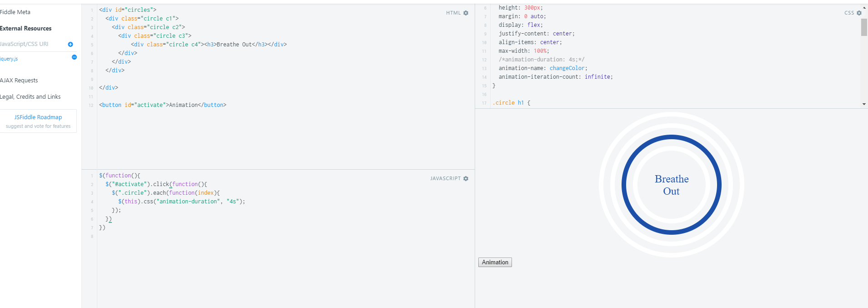Remove the jquery.js external resource
Image resolution: width=868 pixels, height=308 pixels.
click(x=74, y=57)
